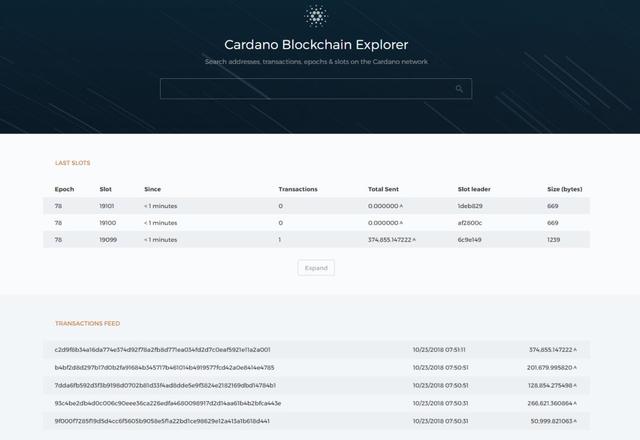Click size value 1239
640x440 pixels.
553,240
